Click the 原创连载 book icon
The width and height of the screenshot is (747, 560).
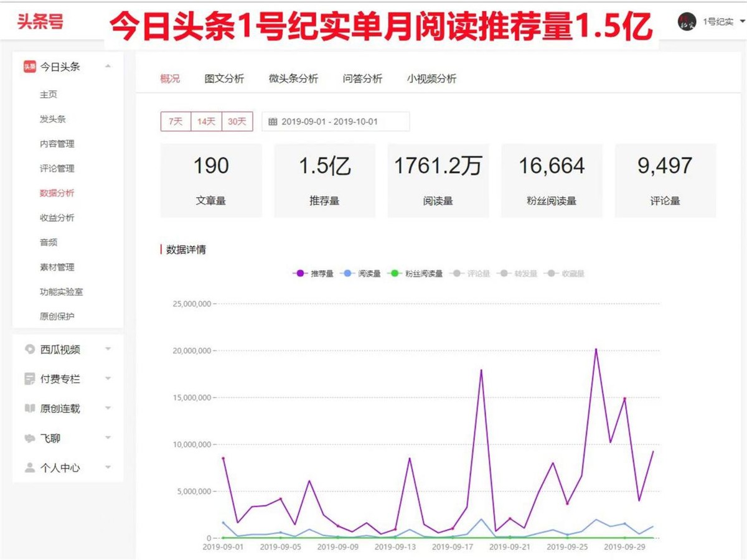pos(29,408)
